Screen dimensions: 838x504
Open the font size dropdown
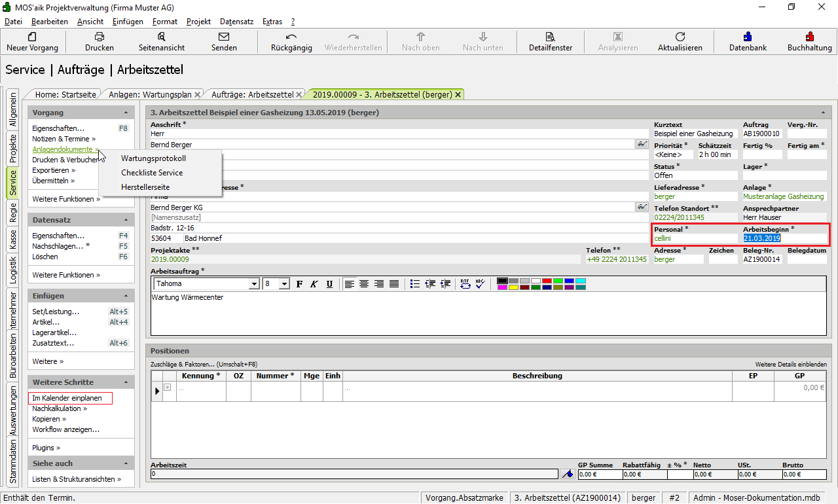point(284,284)
